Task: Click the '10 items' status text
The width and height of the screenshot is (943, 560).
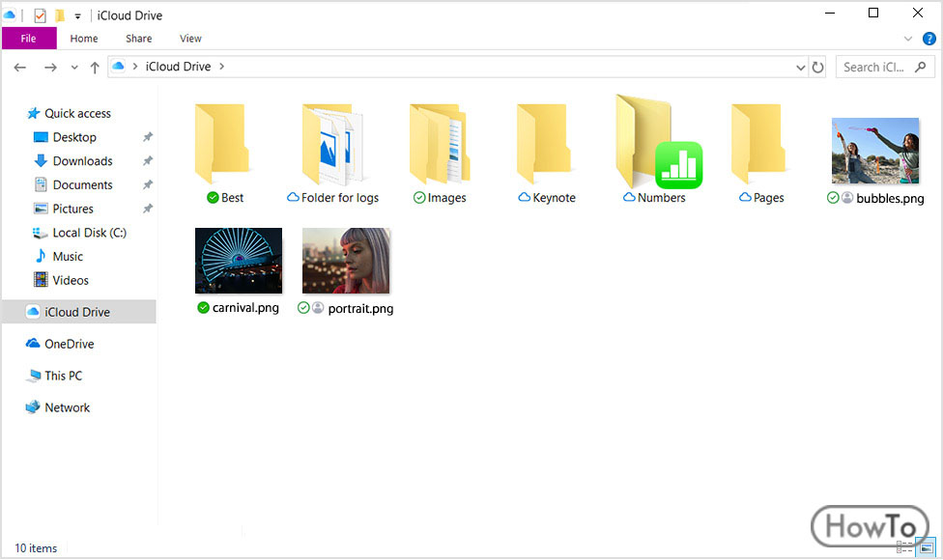Action: coord(36,548)
